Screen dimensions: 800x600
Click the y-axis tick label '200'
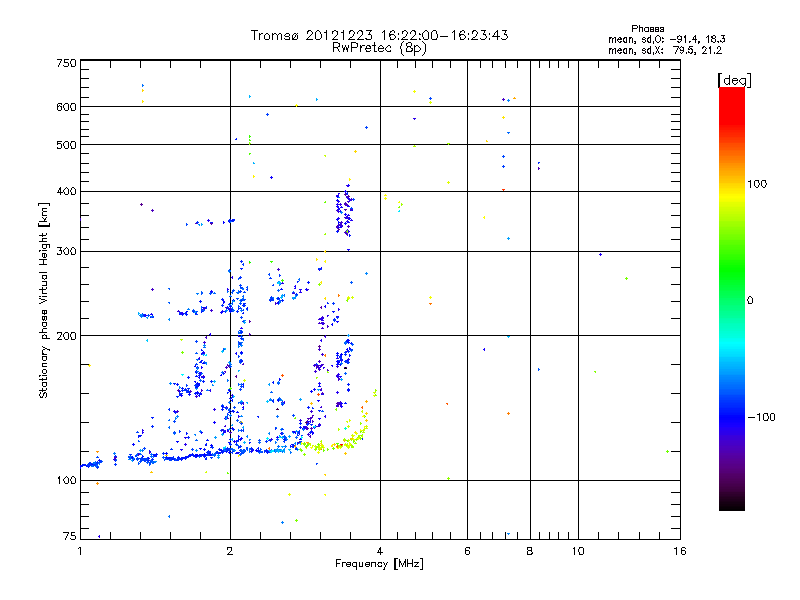pyautogui.click(x=67, y=336)
